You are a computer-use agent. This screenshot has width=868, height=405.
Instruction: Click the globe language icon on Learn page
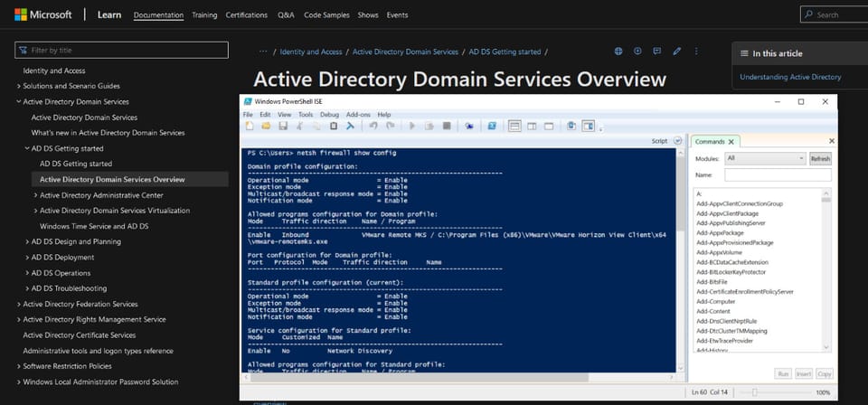618,52
